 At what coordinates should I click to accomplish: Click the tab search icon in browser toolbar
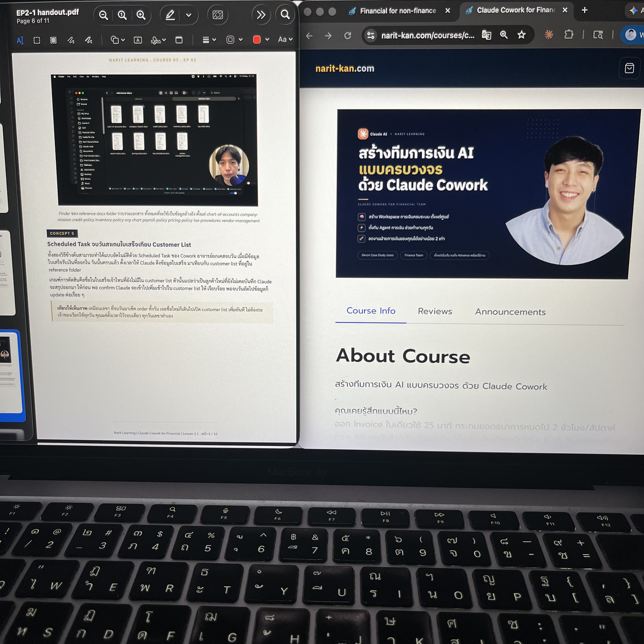tap(598, 34)
